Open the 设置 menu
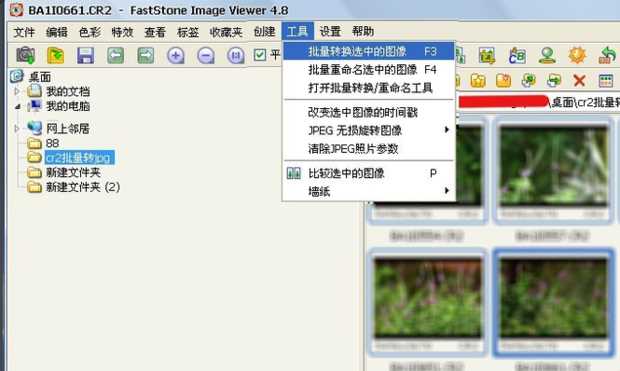620x371 pixels. point(330,31)
